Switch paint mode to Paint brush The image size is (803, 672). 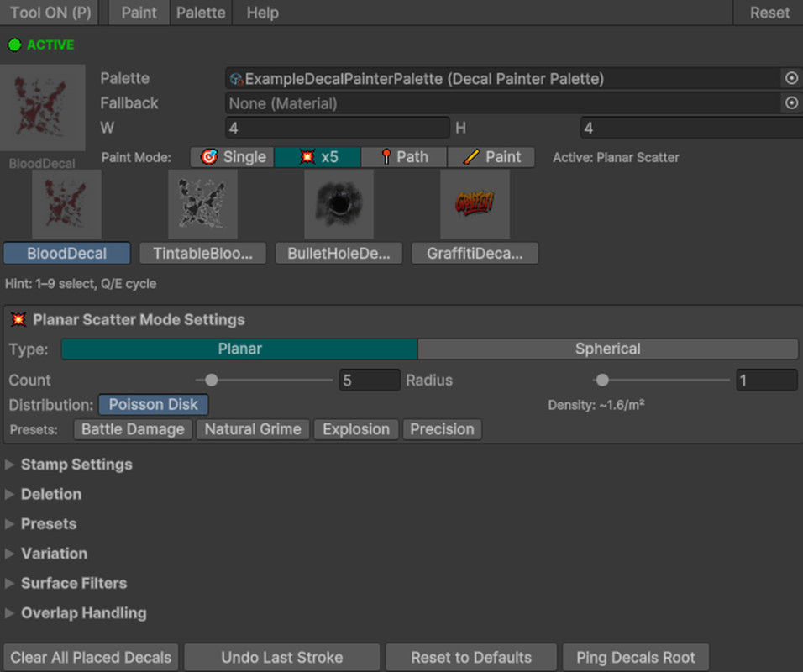pyautogui.click(x=491, y=157)
